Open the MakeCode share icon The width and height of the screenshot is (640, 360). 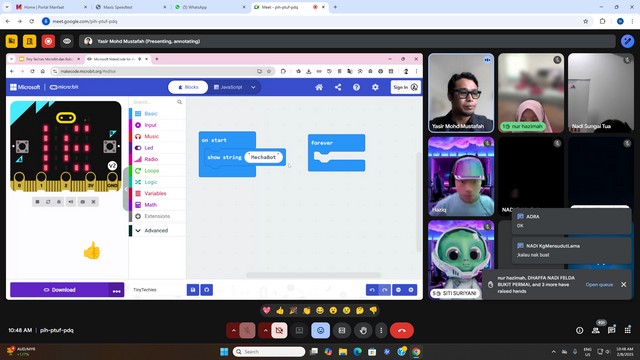coord(338,87)
